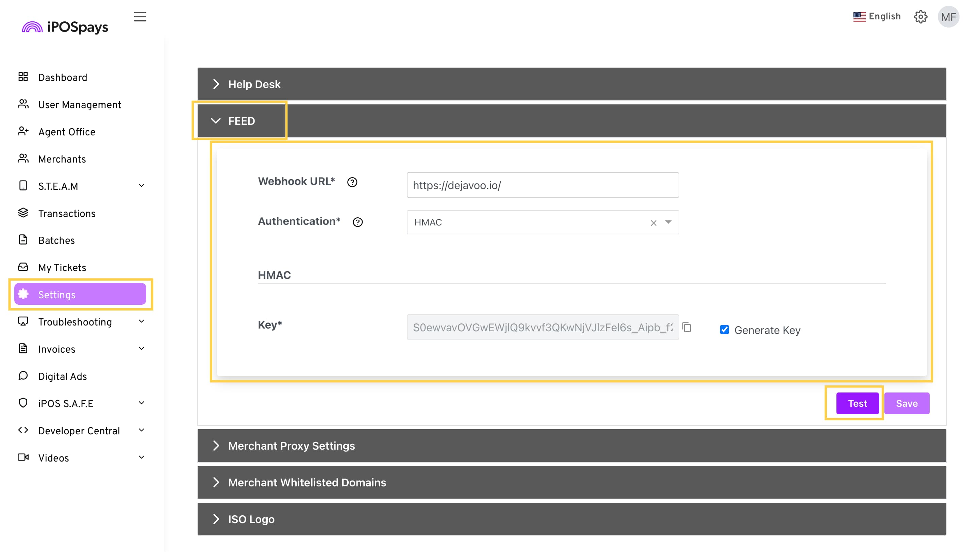Screen dimensions: 980x552
Task: Expand the Videos submenu chevron
Action: tap(142, 457)
